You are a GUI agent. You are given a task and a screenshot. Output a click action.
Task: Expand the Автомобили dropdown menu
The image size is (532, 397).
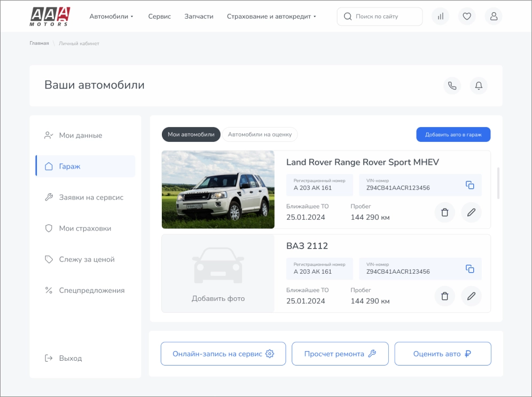tap(111, 16)
